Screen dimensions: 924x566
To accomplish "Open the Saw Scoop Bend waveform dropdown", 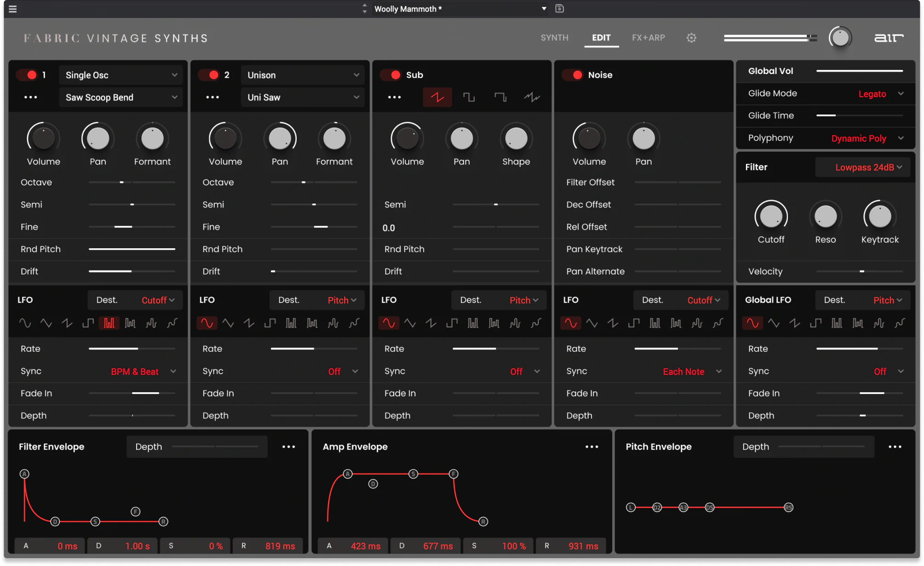I will click(x=121, y=97).
